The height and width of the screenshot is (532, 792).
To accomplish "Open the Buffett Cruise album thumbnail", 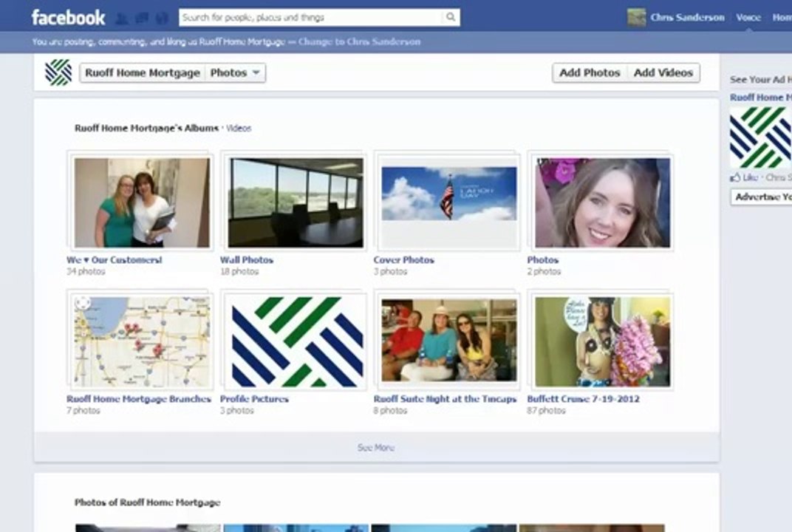I will [x=603, y=342].
